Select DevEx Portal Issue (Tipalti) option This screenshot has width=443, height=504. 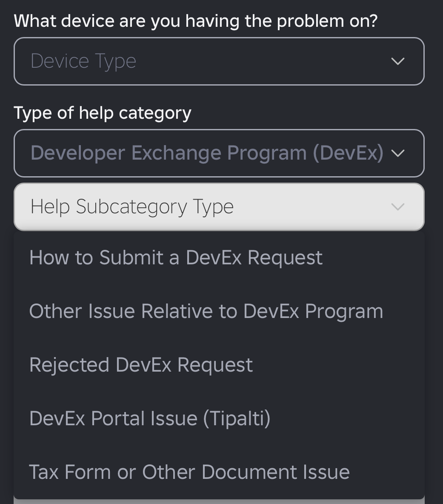click(x=219, y=418)
